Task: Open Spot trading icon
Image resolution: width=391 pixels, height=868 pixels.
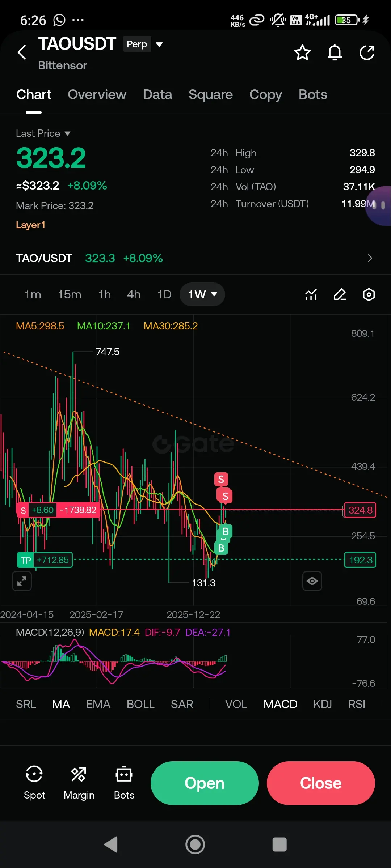Action: tap(34, 783)
